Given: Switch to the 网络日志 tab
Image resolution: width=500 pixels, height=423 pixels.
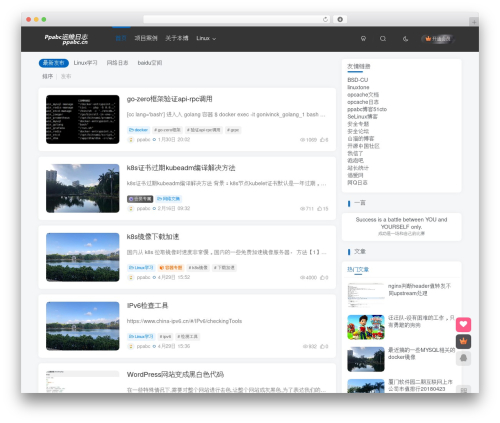Looking at the screenshot, I should tap(117, 63).
